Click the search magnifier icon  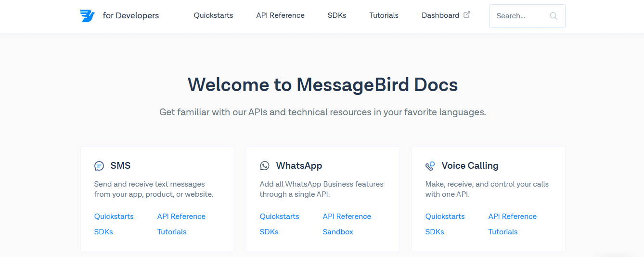[x=554, y=16]
